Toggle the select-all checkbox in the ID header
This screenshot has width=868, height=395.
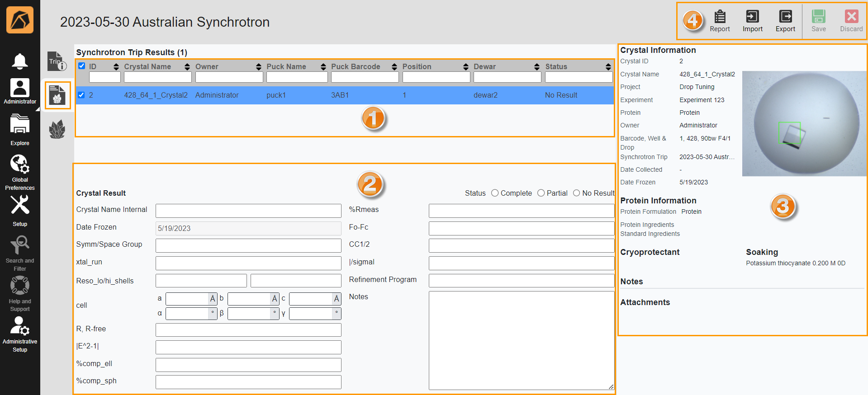(x=81, y=66)
